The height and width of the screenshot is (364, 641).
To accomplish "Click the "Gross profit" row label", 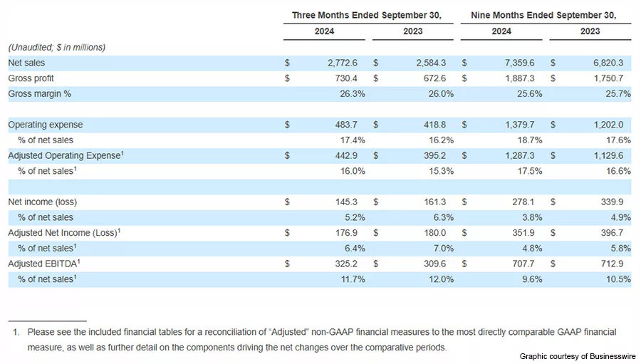I will [x=31, y=78].
